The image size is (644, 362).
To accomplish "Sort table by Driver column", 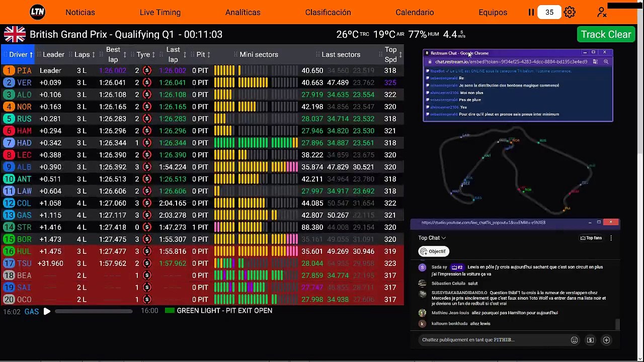I will click(18, 54).
